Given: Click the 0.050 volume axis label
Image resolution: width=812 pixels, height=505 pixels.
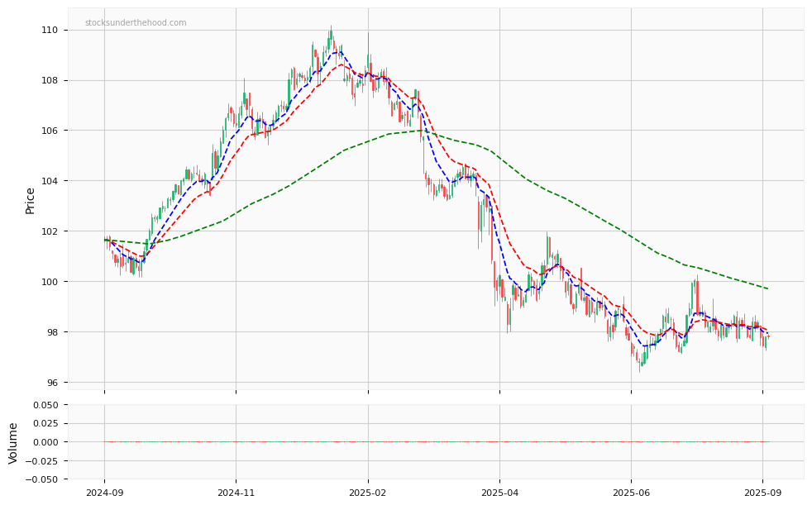Looking at the screenshot, I should click(x=46, y=405).
